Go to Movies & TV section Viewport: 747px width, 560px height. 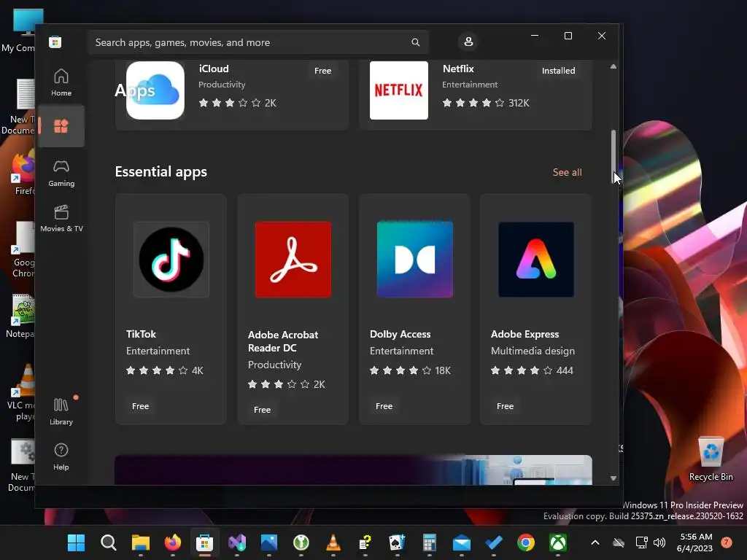click(61, 219)
